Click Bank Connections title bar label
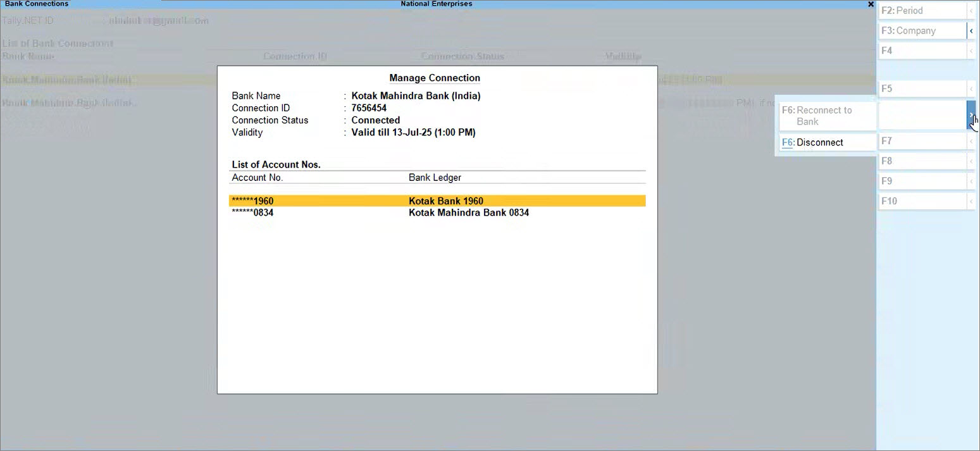This screenshot has height=451, width=980. click(x=37, y=4)
